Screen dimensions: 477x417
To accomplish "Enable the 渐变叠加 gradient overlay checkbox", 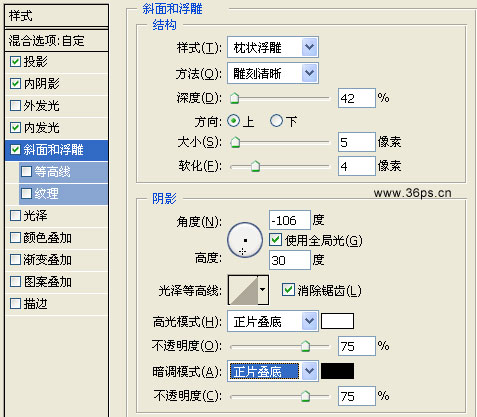I will (x=15, y=260).
